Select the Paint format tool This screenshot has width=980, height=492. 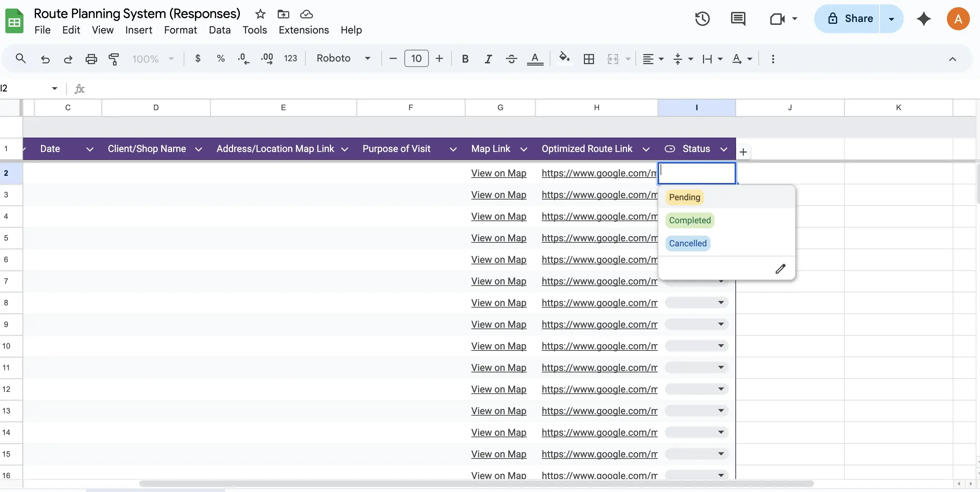coord(113,59)
